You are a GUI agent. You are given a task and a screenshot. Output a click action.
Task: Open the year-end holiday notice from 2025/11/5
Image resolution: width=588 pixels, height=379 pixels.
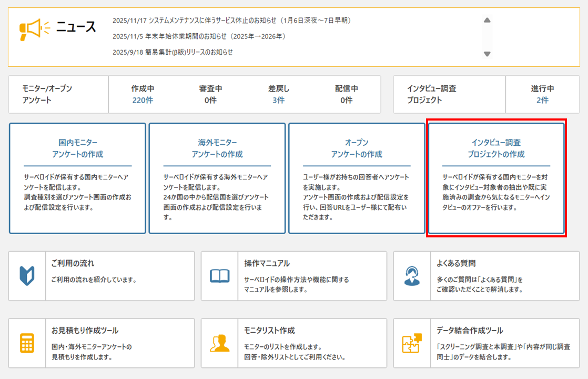199,36
